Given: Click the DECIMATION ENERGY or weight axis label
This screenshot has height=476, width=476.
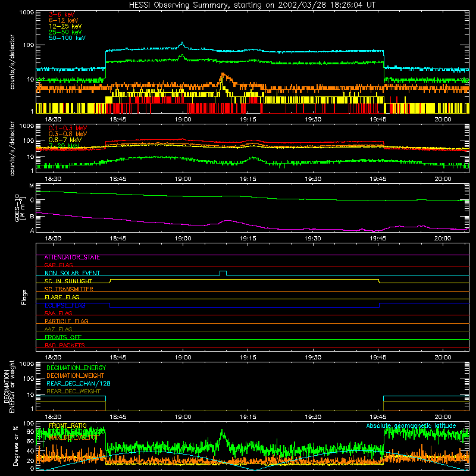Looking at the screenshot, I should tap(9, 386).
